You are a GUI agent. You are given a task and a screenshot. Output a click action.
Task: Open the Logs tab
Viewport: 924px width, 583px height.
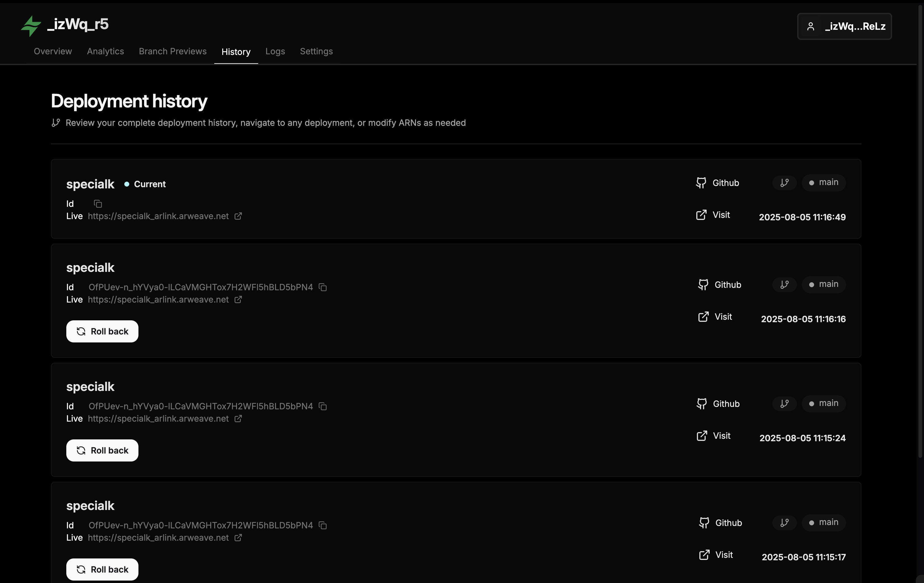(x=275, y=52)
